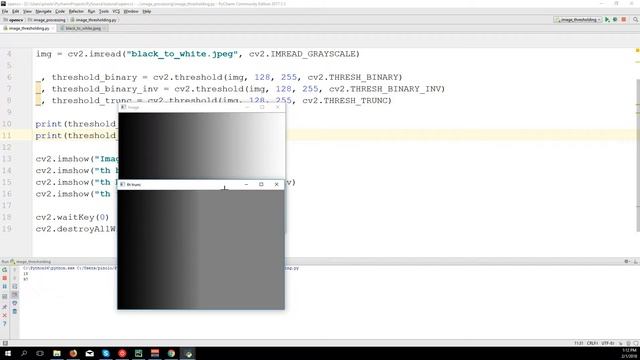Launch Firefox from the taskbar

[x=73, y=353]
